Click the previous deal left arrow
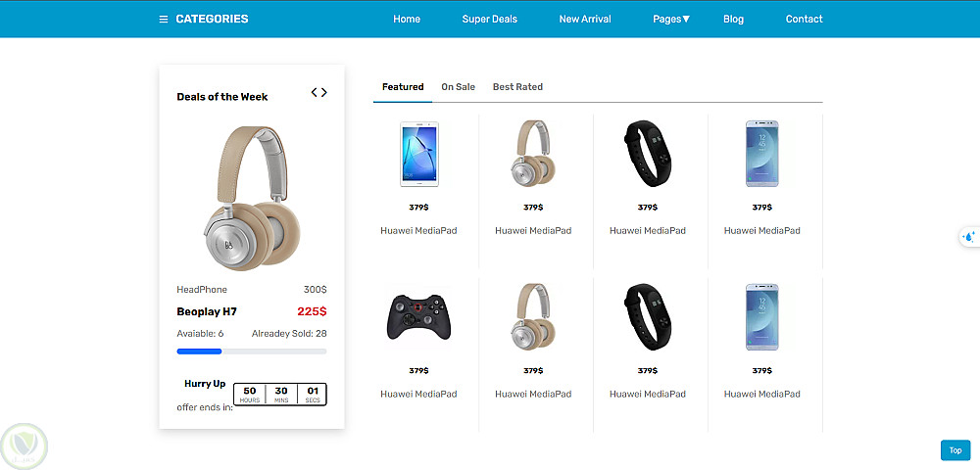The width and height of the screenshot is (980, 470). coord(315,92)
